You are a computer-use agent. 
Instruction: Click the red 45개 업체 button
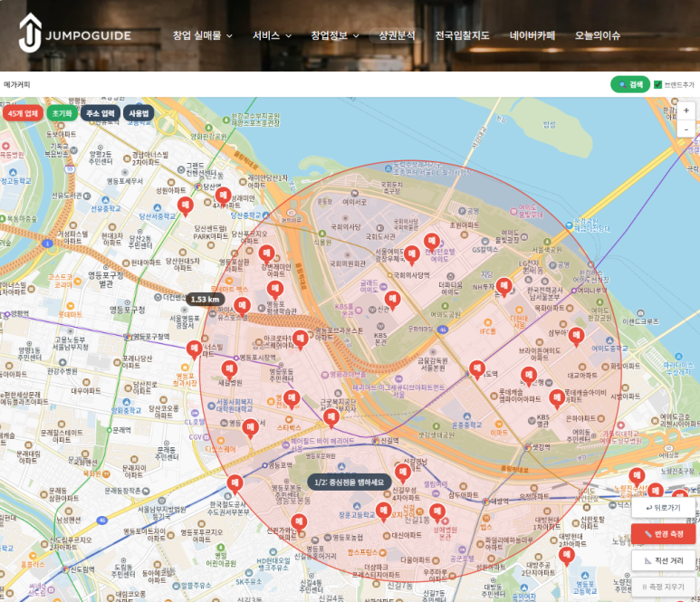(x=23, y=113)
